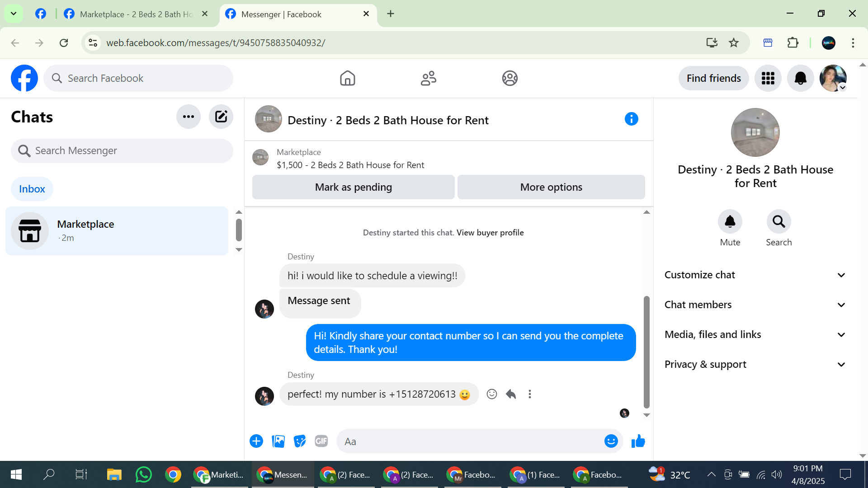Switch to Marketplace browser tab
Viewport: 868px width, 488px height.
(x=136, y=14)
